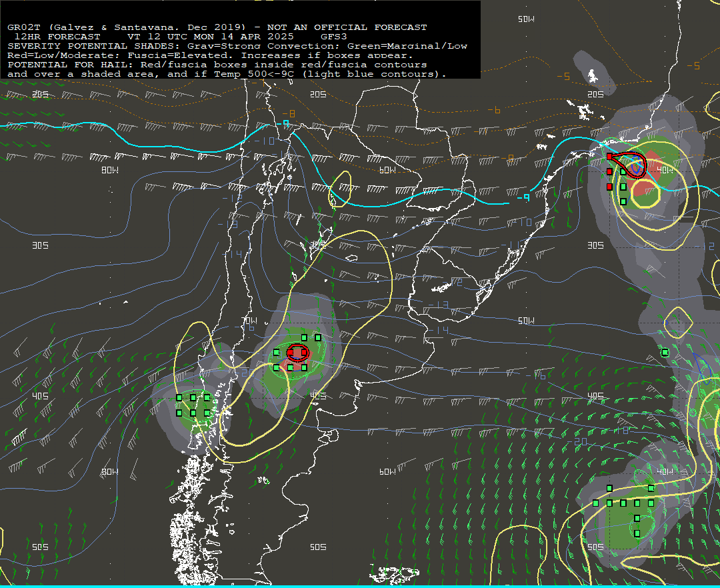Click the '12HR FORECAST' label in the header

coord(57,37)
